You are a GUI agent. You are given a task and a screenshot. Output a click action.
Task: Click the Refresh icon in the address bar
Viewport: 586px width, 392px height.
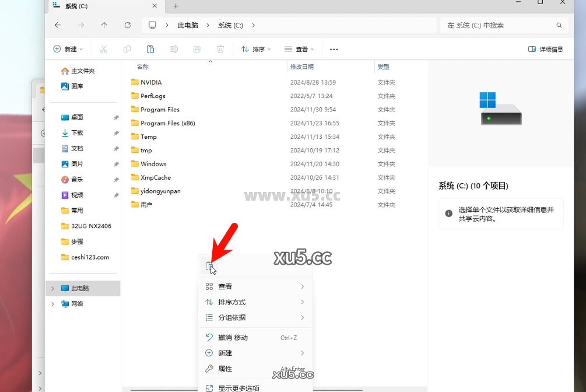pos(128,25)
